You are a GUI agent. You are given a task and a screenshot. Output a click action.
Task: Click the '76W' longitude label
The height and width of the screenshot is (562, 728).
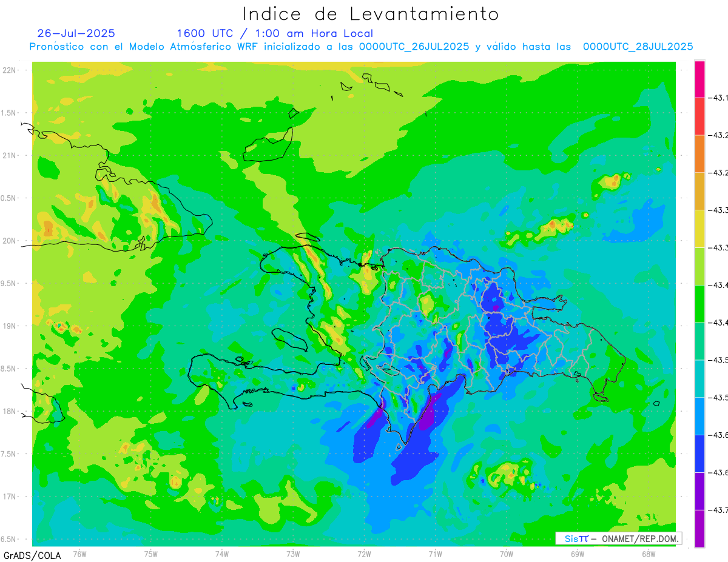79,554
